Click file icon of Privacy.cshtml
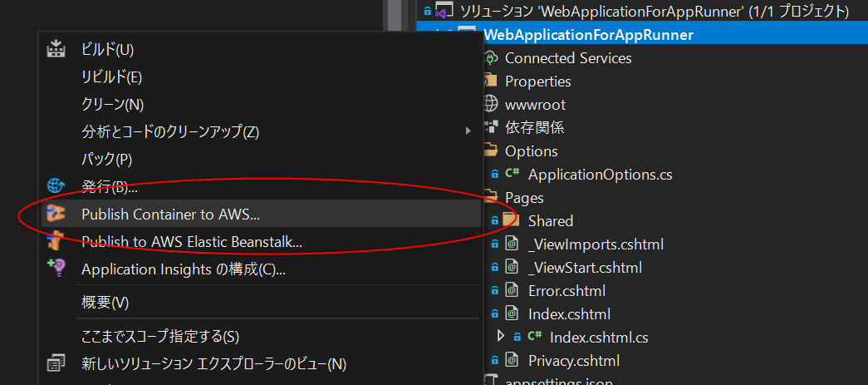Screen dimensions: 868x385 512,361
